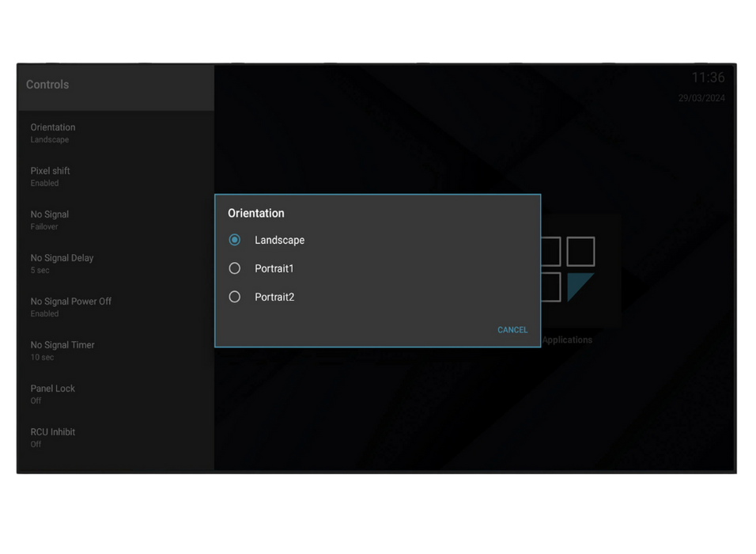Open the Orientation setting in Controls
Viewport: 756px width, 554px height.
(x=53, y=132)
